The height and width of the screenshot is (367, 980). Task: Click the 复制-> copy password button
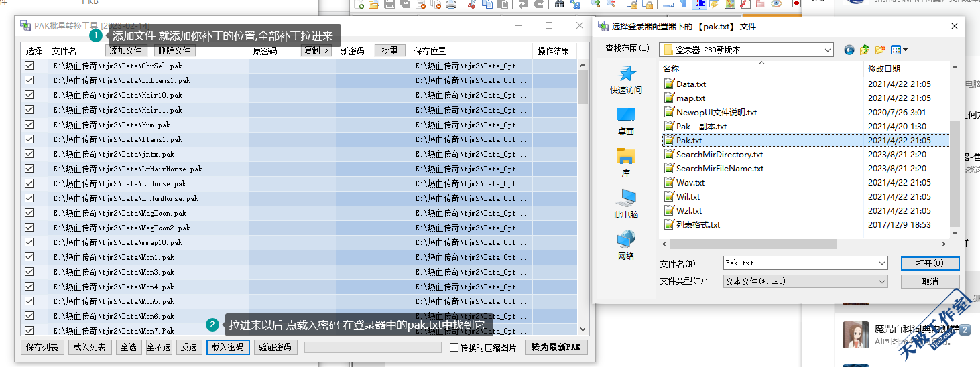tap(316, 50)
